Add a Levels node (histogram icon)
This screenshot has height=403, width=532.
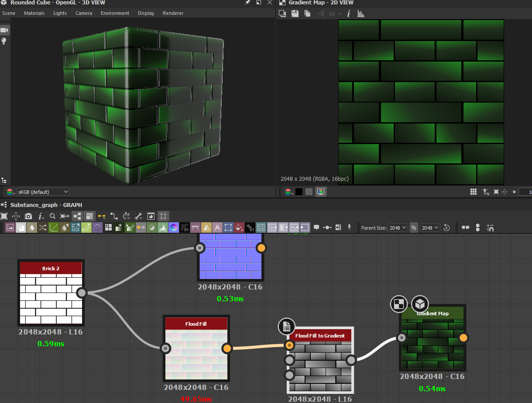click(162, 227)
